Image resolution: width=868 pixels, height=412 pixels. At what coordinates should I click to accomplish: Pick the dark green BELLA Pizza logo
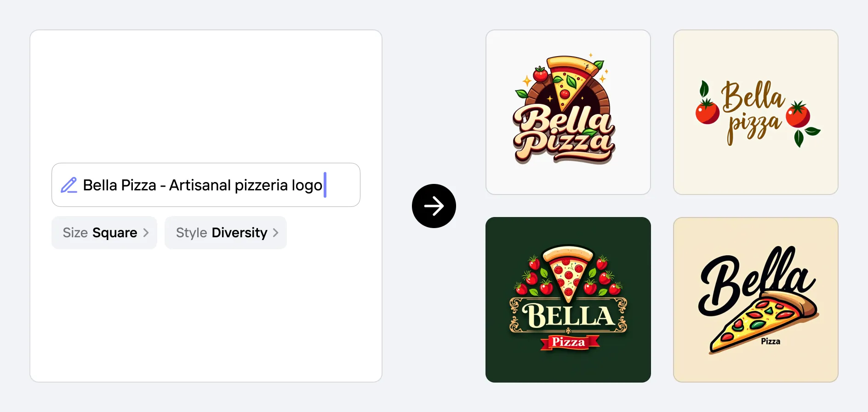click(x=568, y=299)
